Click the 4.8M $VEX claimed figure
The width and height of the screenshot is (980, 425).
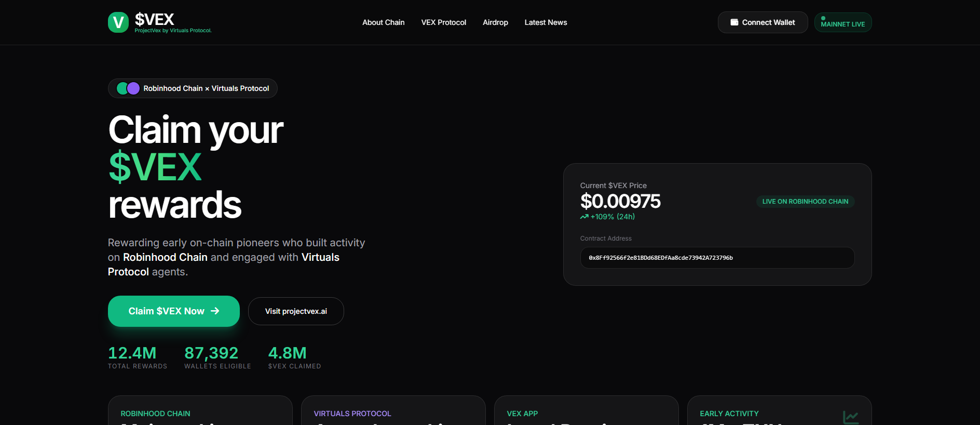[x=287, y=353]
